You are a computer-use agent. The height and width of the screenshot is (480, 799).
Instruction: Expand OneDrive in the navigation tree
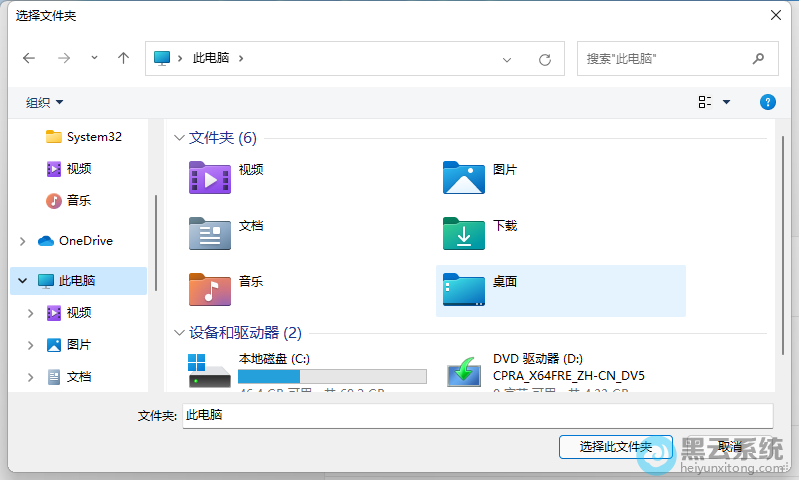(23, 241)
